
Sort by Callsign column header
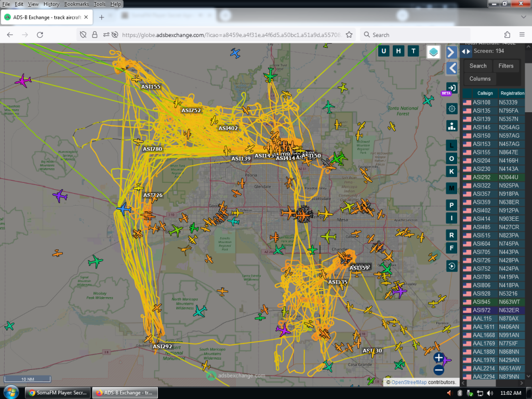(485, 94)
